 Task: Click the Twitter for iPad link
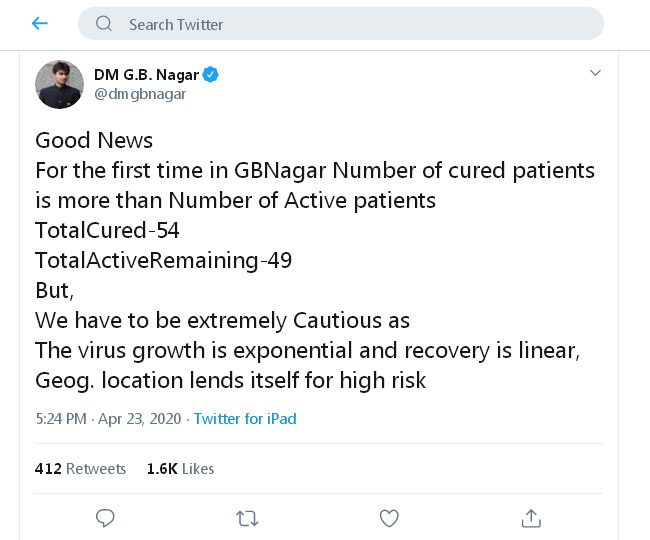[245, 418]
